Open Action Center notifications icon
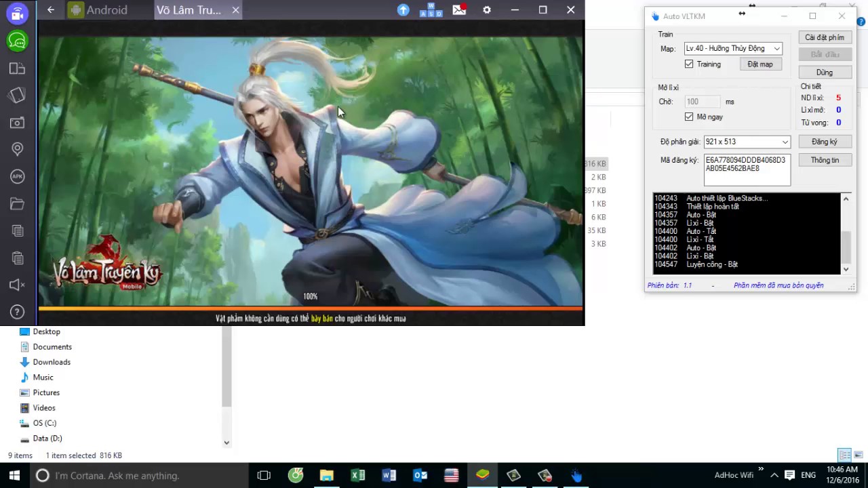This screenshot has height=488, width=868. tap(789, 475)
